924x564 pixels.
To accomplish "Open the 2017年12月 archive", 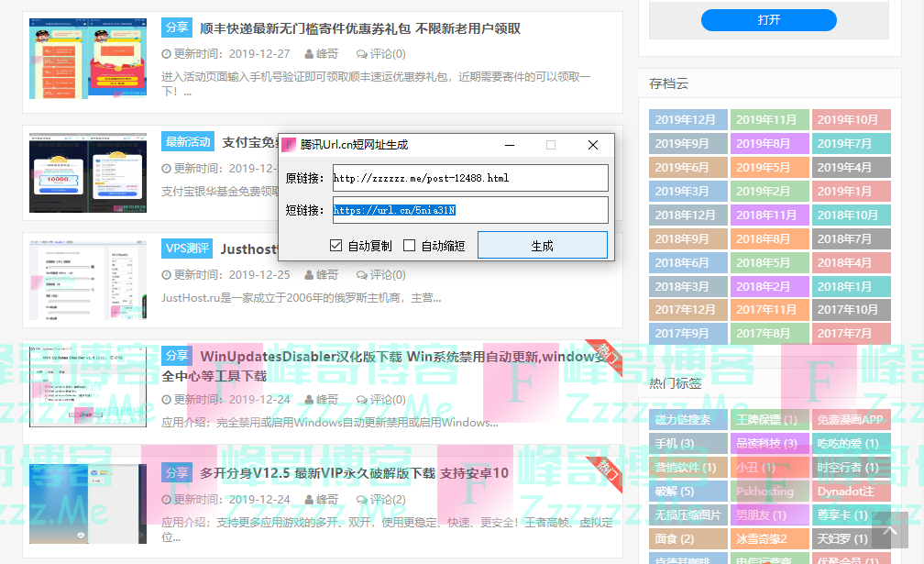I will point(688,309).
